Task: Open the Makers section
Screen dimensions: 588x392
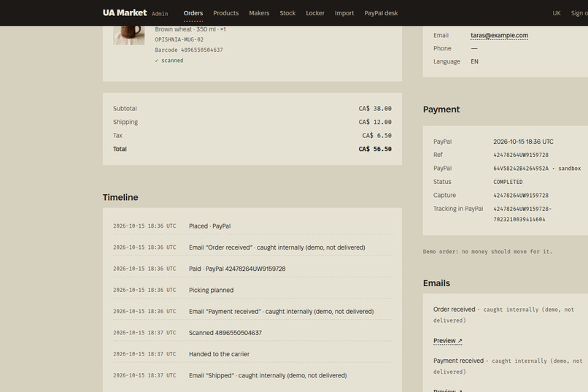Action: click(259, 13)
